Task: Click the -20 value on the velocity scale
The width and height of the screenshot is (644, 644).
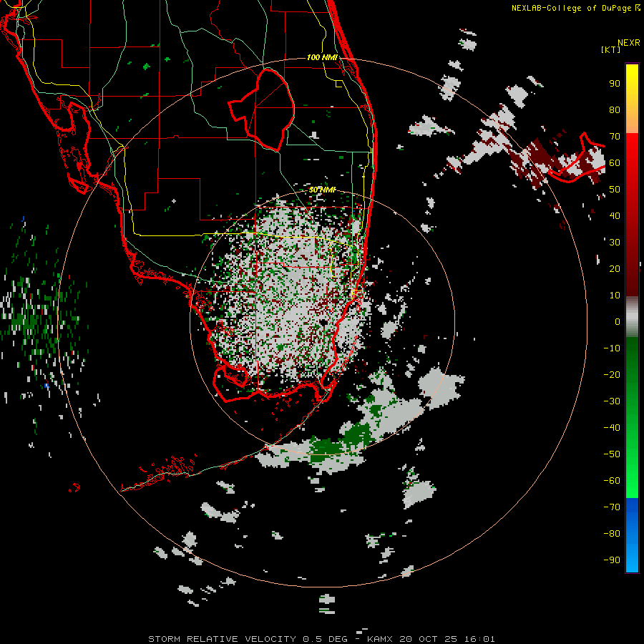Action: point(612,375)
